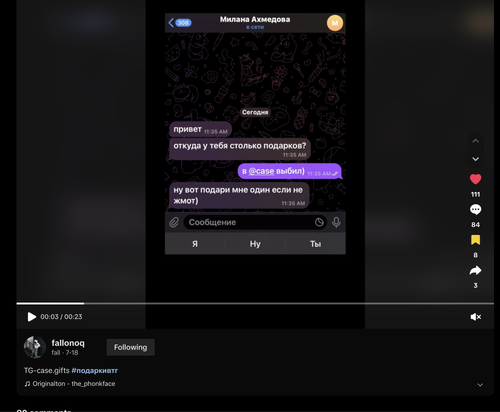Open the @case mention in the message

pyautogui.click(x=261, y=171)
